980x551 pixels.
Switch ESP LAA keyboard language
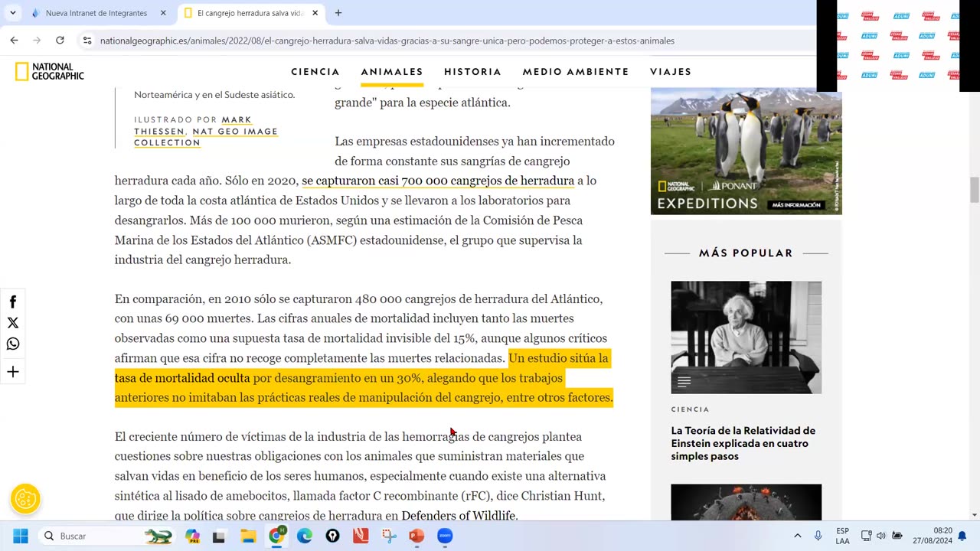(x=842, y=536)
